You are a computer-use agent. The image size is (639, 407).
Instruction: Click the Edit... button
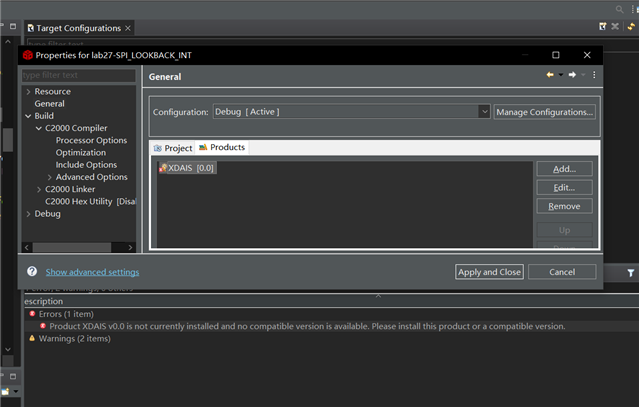click(x=564, y=187)
